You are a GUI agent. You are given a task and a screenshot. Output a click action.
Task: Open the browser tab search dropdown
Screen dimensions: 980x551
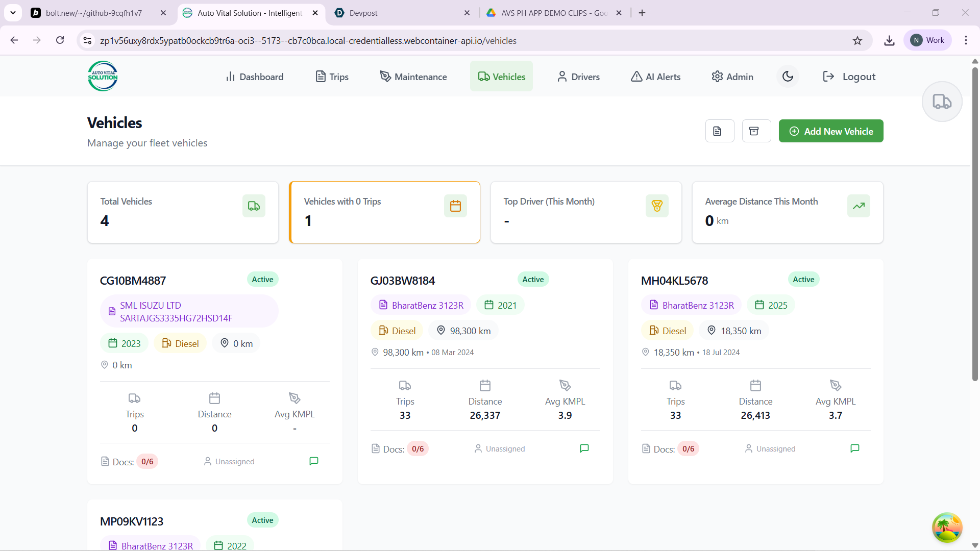13,13
